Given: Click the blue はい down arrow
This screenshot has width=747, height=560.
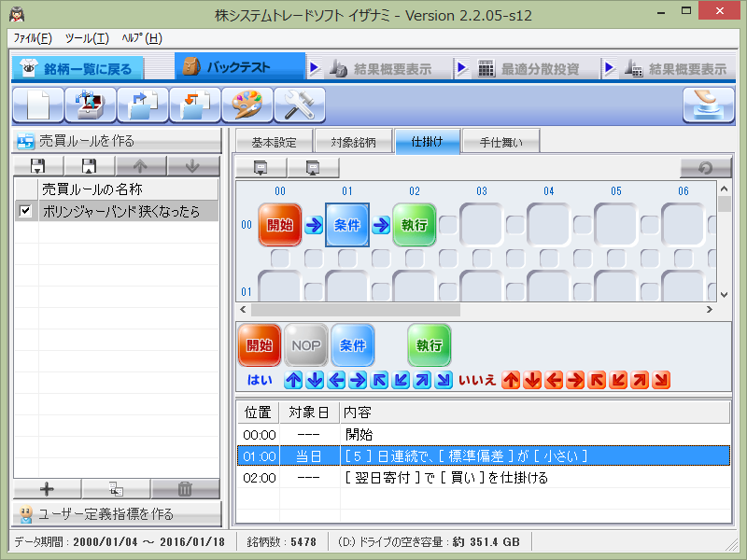Looking at the screenshot, I should [315, 380].
